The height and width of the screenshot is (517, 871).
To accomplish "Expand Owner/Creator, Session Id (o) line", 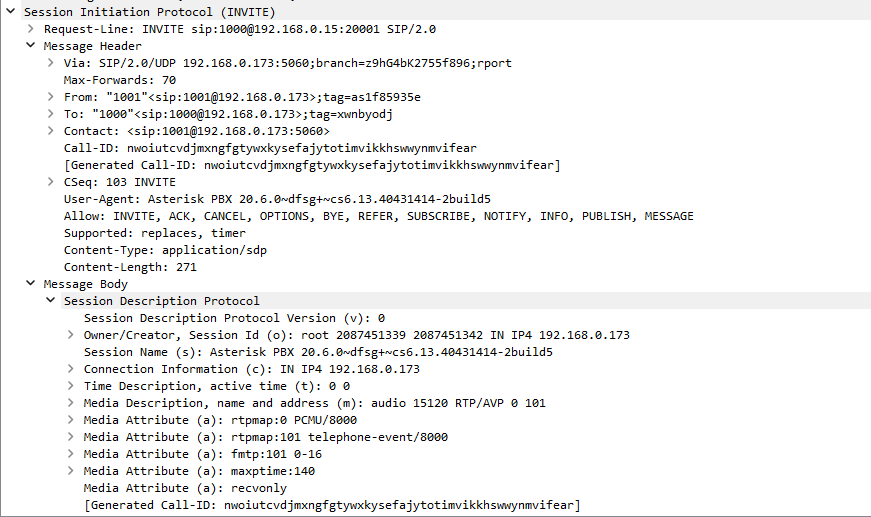I will click(x=71, y=334).
